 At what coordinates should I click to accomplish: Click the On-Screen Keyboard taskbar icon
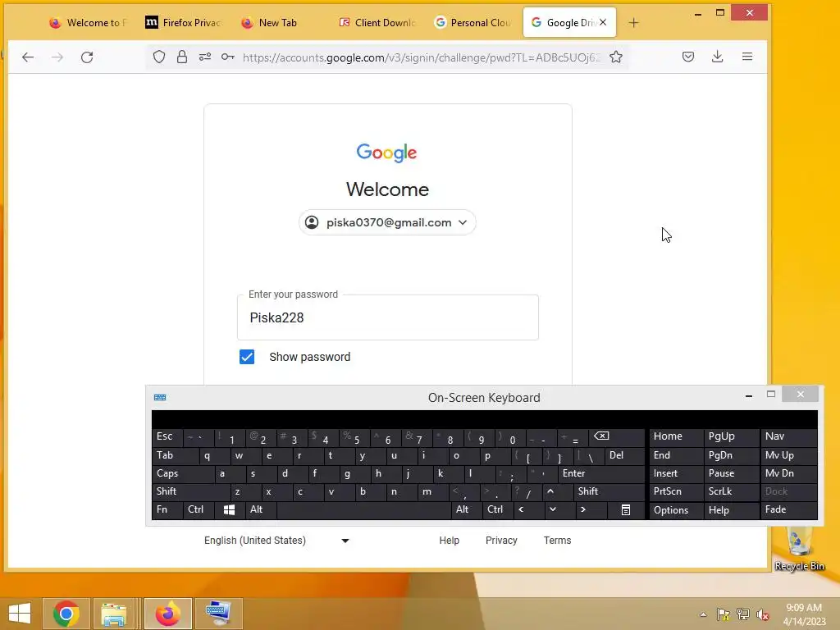click(x=218, y=614)
